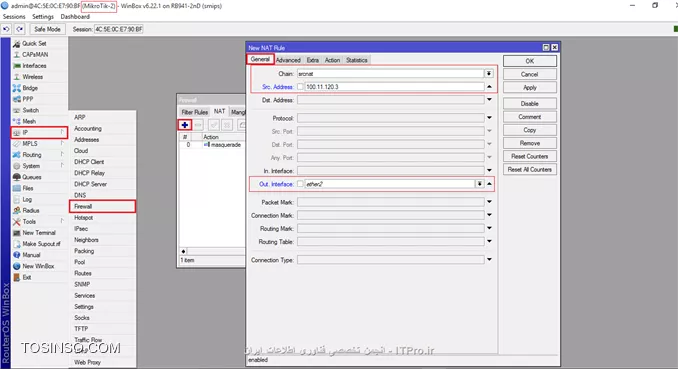Open the MPLS sidebar menu

(30, 144)
